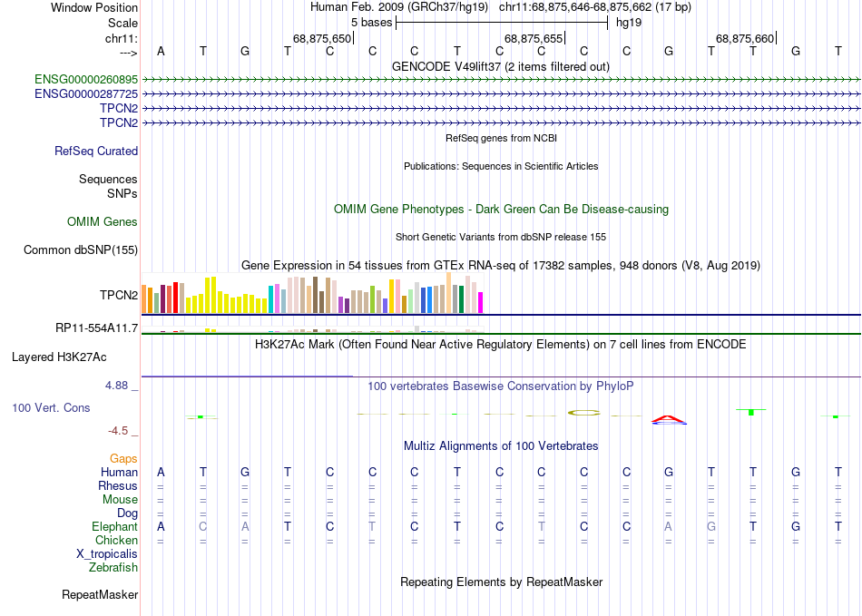The width and height of the screenshot is (862, 616).
Task: Click the H3K27Ac Mark track title
Action: tap(501, 345)
